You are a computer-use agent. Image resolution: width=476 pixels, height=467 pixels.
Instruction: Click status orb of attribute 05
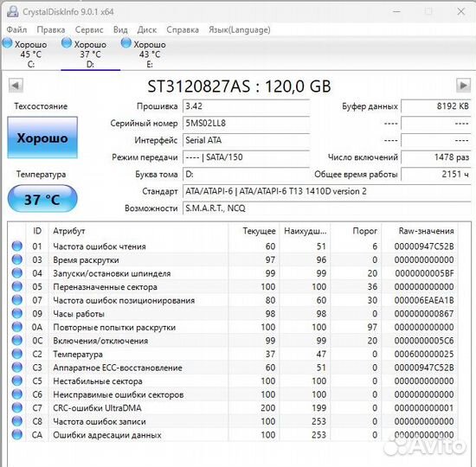click(x=17, y=286)
